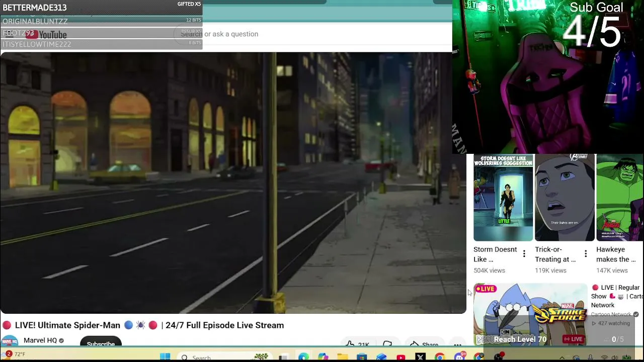The width and height of the screenshot is (644, 362).
Task: Open the weather widget showing 72°F
Action: coord(14,354)
